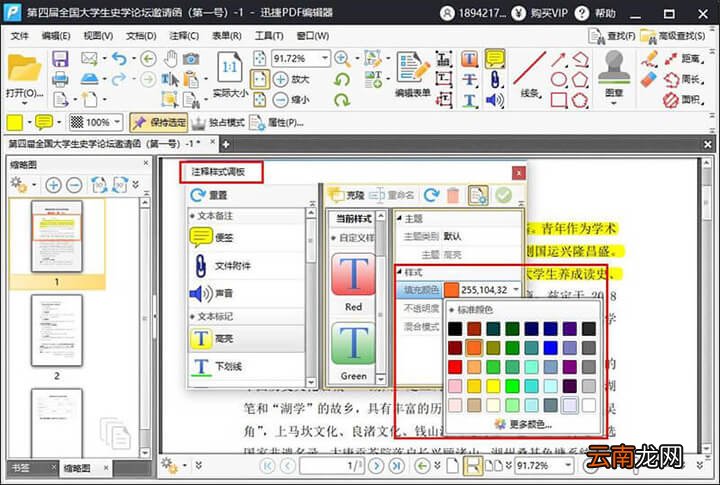Select the oval shape tool

pos(558,79)
